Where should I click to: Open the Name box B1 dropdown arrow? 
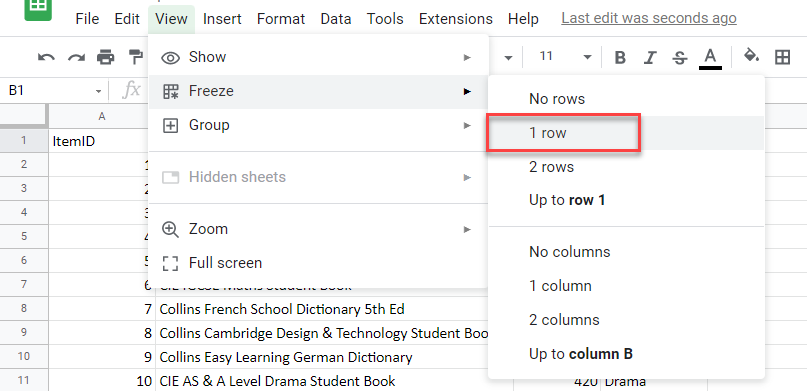98,92
